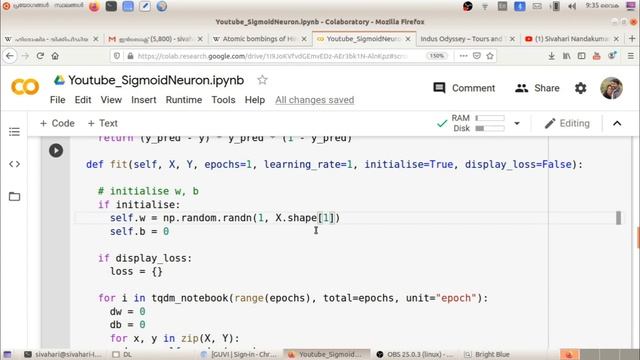The height and width of the screenshot is (360, 640).
Task: Open GUVI Sign-in Chrome taskbar entry
Action: [x=240, y=354]
